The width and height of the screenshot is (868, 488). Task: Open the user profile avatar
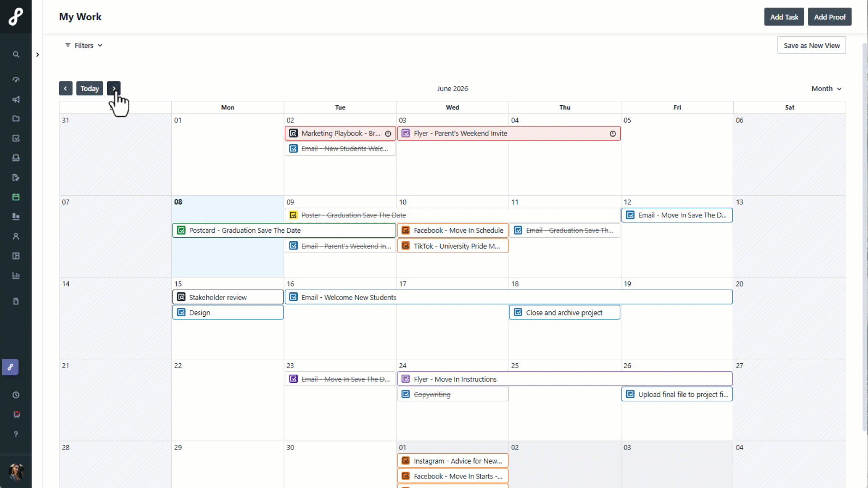point(16,472)
